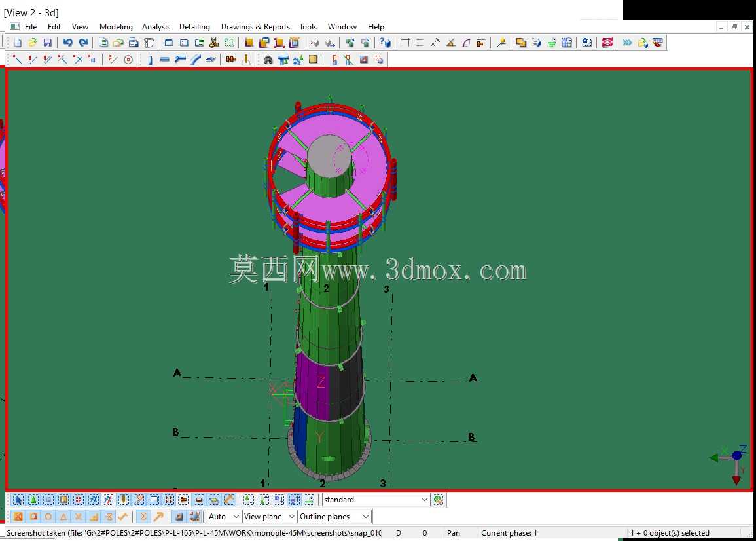Image resolution: width=756 pixels, height=541 pixels.
Task: Open the Tools menu
Action: tap(308, 27)
